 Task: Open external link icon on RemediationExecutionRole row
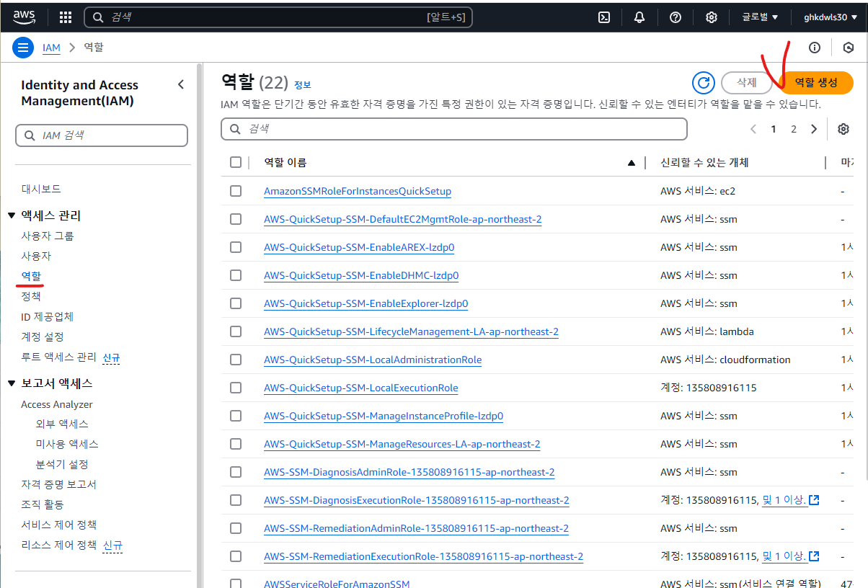coord(814,556)
